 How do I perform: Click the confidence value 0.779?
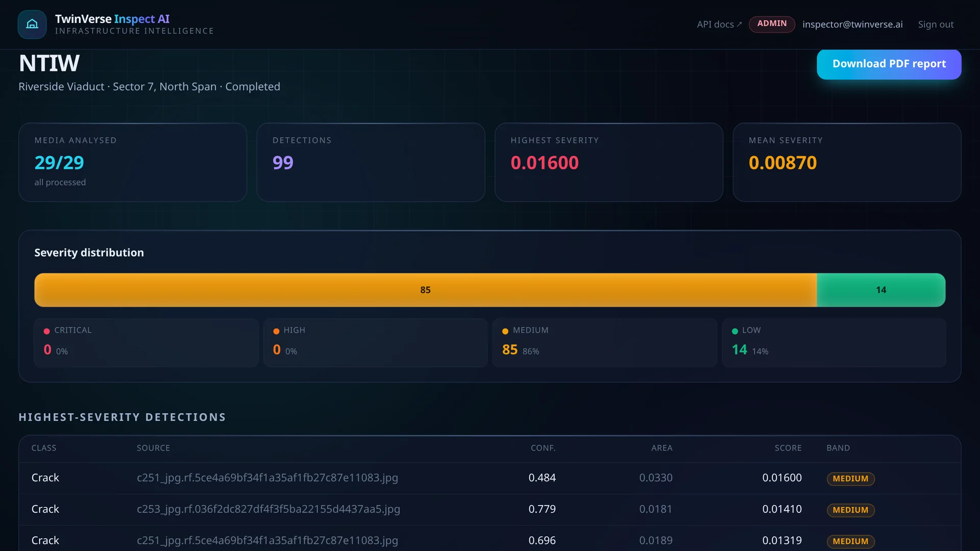click(542, 509)
